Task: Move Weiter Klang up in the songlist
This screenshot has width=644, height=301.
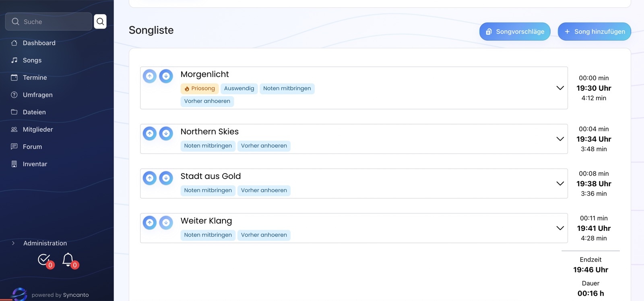Action: [150, 223]
